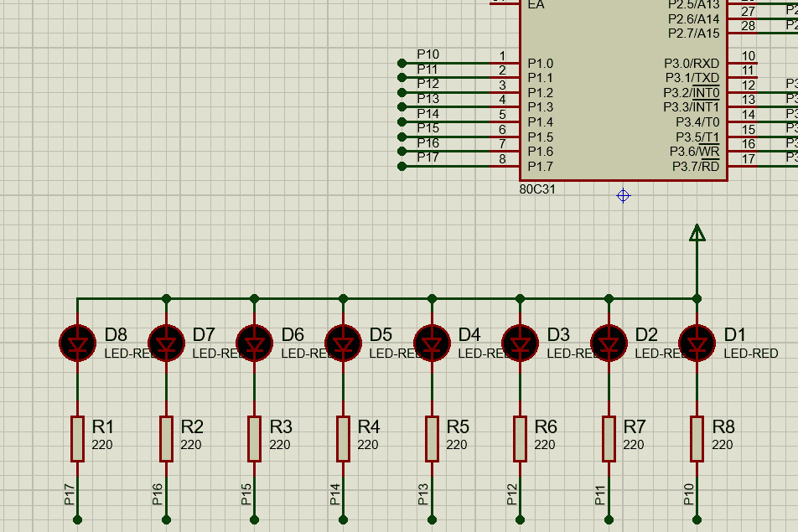798x532 pixels.
Task: Pick the D3 LED symbol
Action: (520, 343)
